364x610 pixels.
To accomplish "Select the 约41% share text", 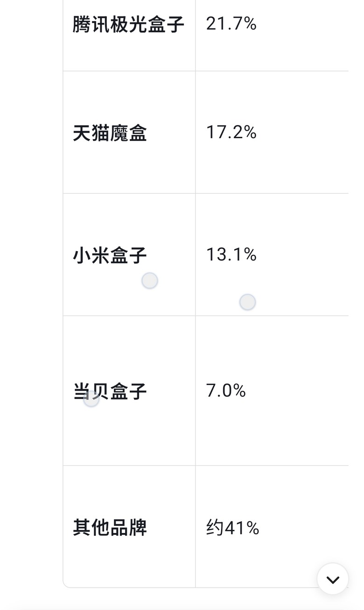I will click(x=232, y=528).
